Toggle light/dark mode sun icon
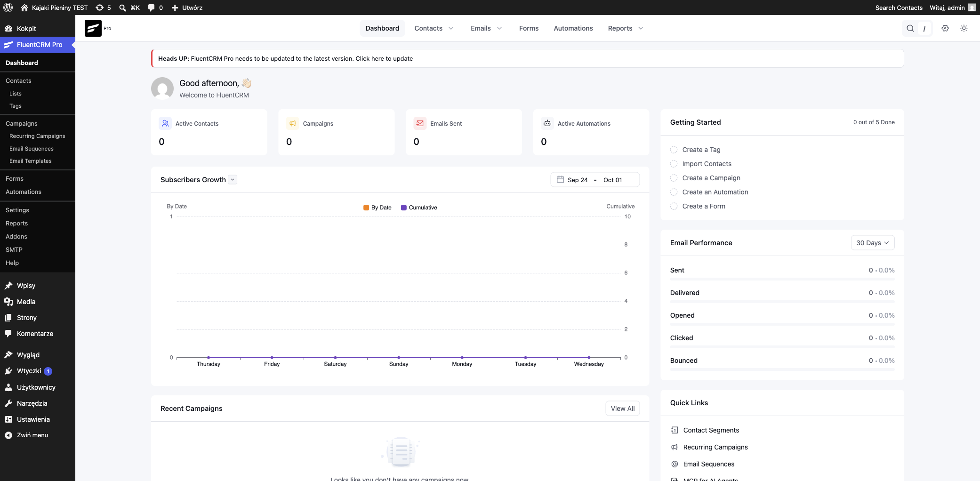Image resolution: width=980 pixels, height=481 pixels. tap(964, 28)
